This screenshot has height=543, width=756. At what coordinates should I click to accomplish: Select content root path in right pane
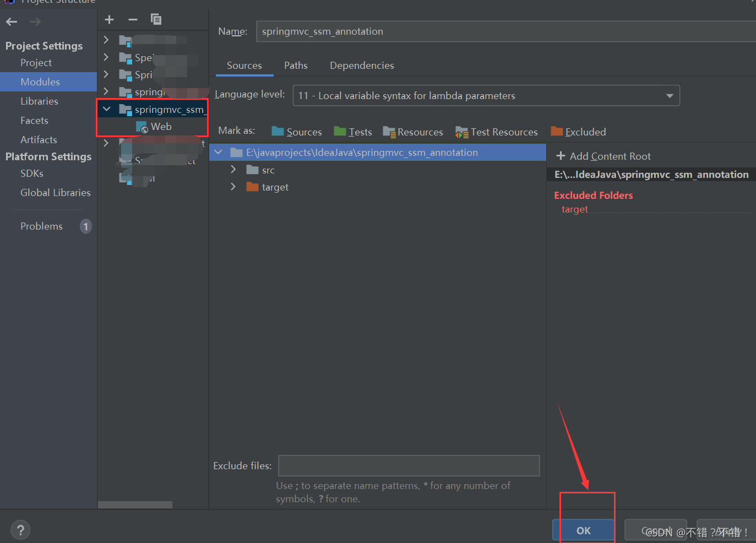click(651, 175)
